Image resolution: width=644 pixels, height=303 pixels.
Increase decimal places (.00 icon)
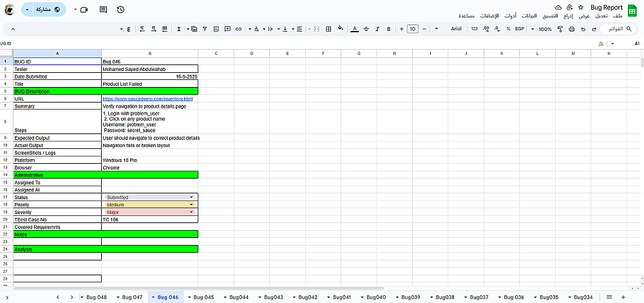tap(486, 29)
